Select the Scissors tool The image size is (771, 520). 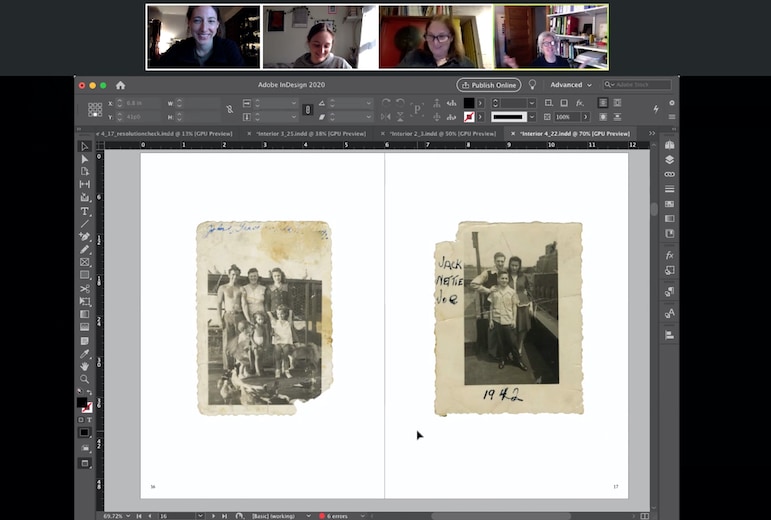(84, 289)
